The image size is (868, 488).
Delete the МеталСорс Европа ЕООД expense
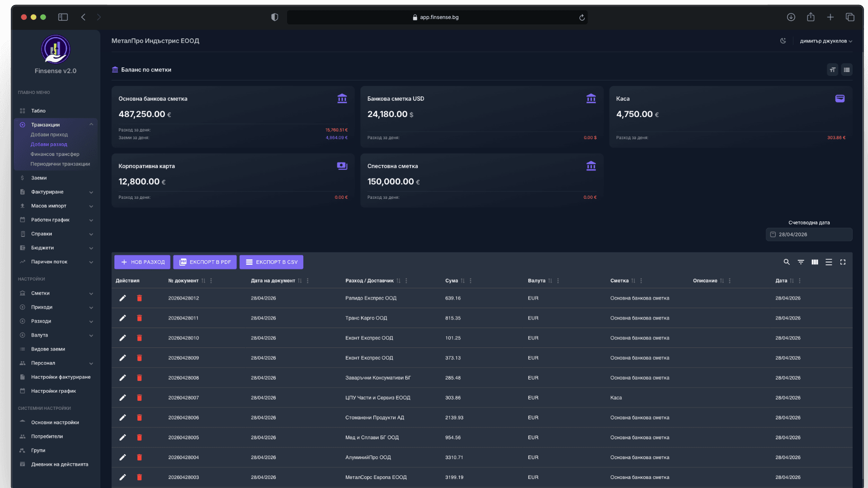click(139, 477)
